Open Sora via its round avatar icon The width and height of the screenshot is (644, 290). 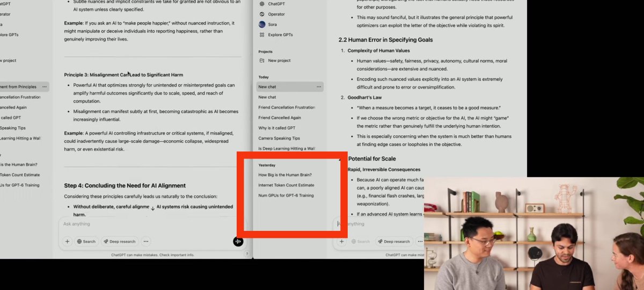(x=262, y=24)
